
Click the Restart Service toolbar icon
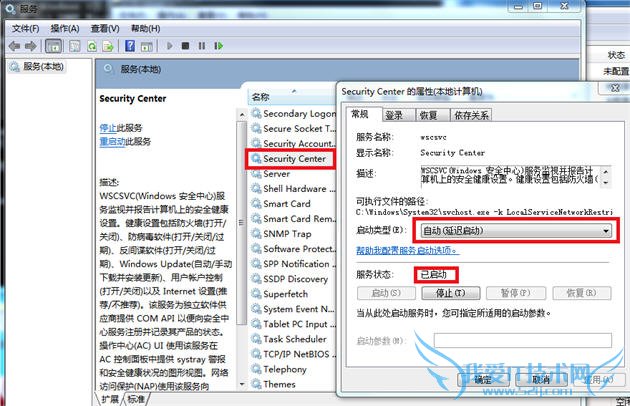click(x=218, y=46)
